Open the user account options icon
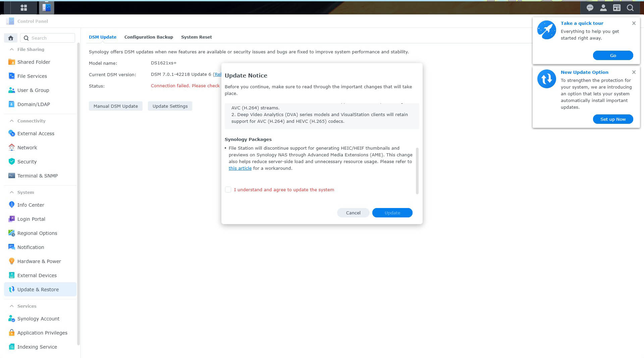Image resolution: width=644 pixels, height=358 pixels. coord(603,8)
